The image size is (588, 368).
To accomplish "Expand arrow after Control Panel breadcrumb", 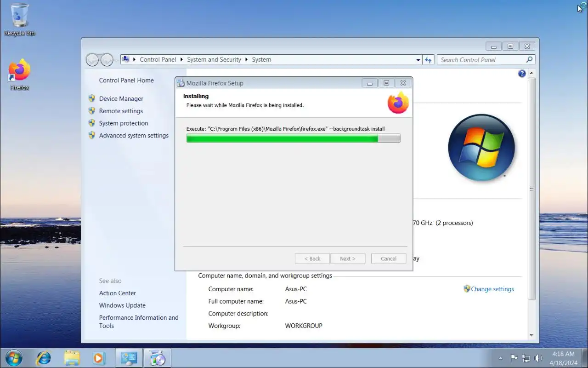I will coord(182,60).
